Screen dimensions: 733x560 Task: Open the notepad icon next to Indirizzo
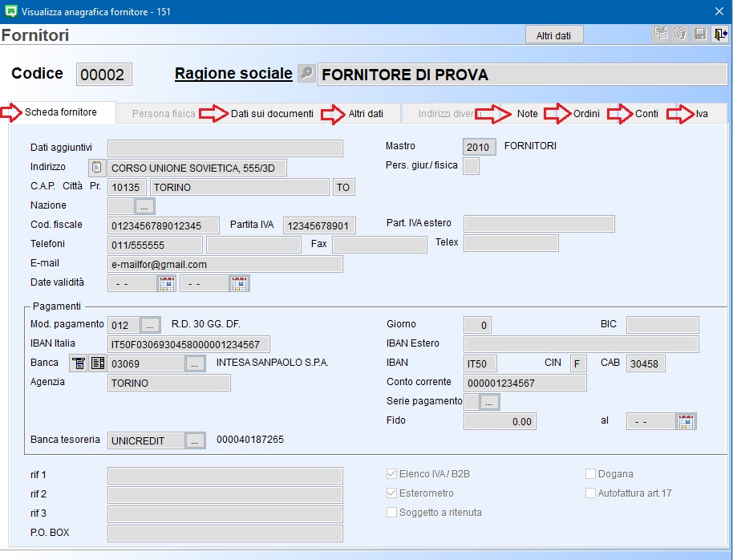96,168
